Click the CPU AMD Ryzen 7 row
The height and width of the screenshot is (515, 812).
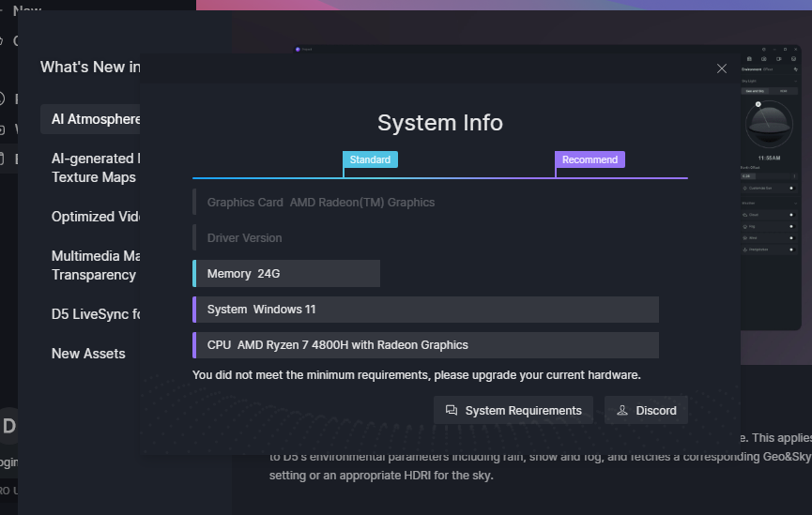click(x=425, y=345)
